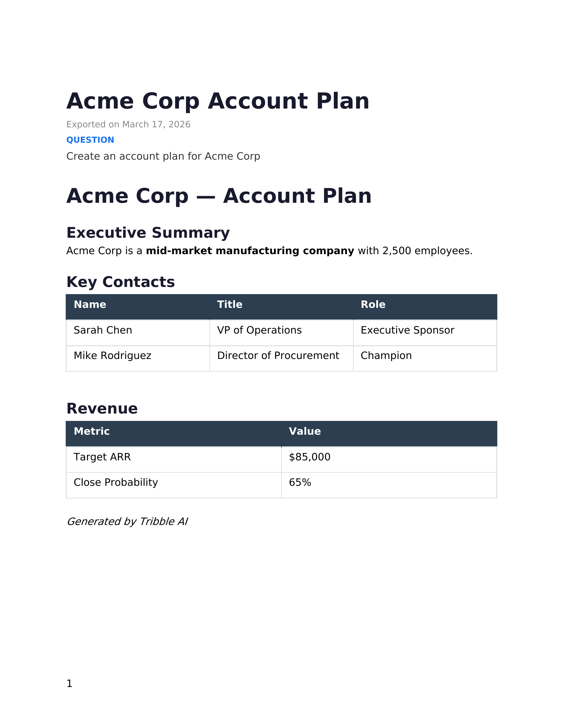Select the Key Contacts heading

[120, 282]
